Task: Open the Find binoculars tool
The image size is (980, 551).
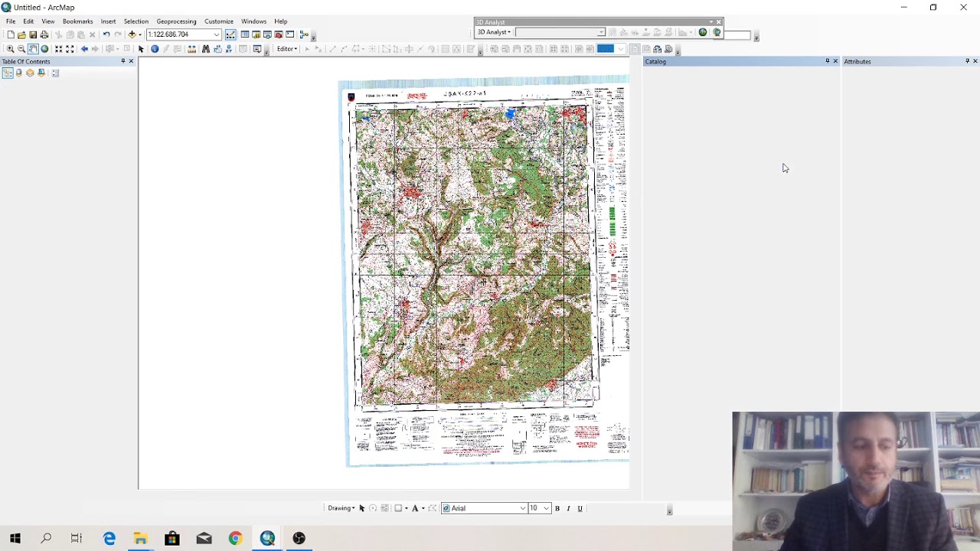Action: [206, 49]
